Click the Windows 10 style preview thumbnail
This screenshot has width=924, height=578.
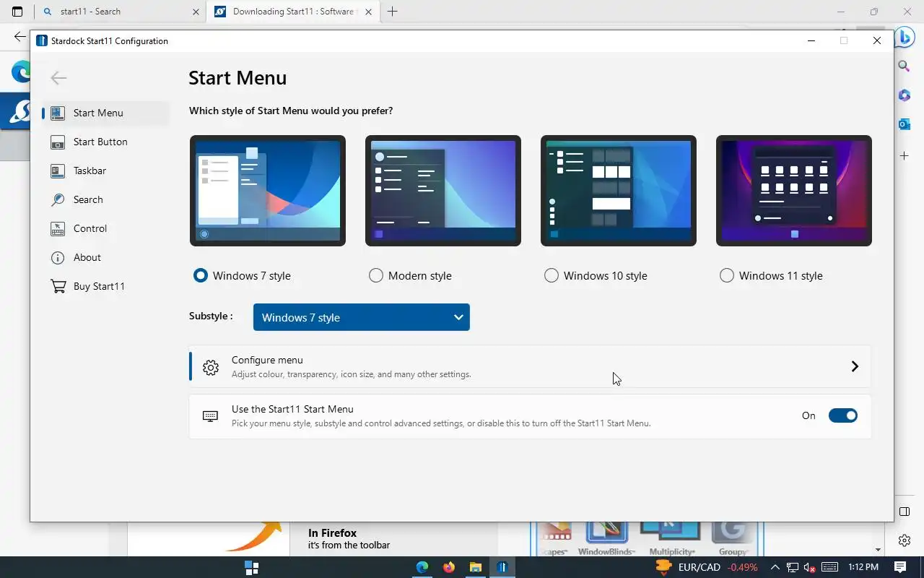pos(619,191)
